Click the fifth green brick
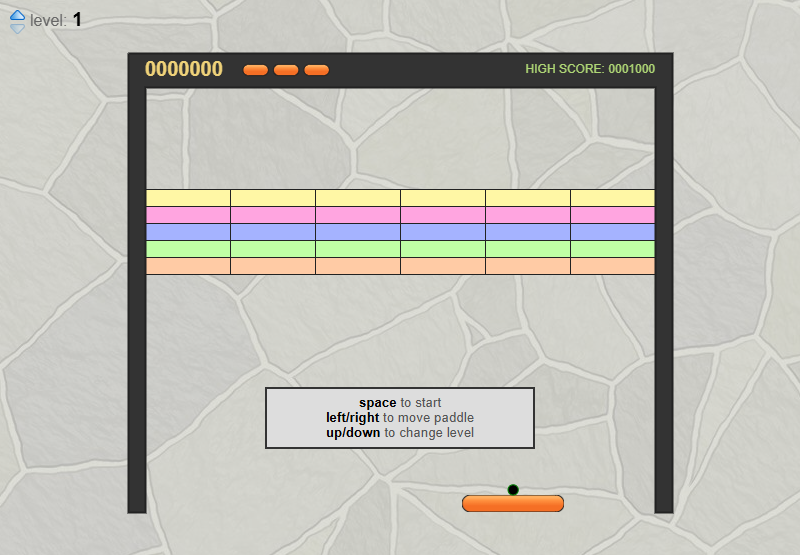 click(528, 249)
